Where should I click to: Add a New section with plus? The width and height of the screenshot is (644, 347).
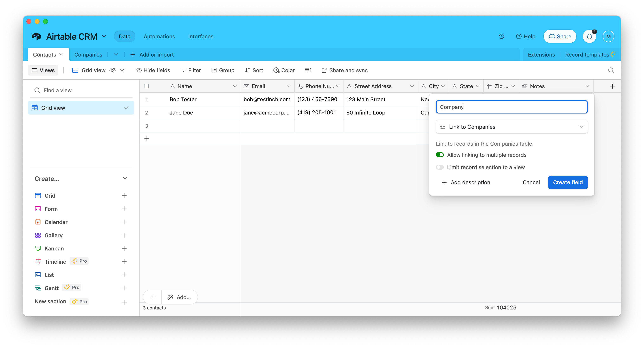[x=124, y=302]
